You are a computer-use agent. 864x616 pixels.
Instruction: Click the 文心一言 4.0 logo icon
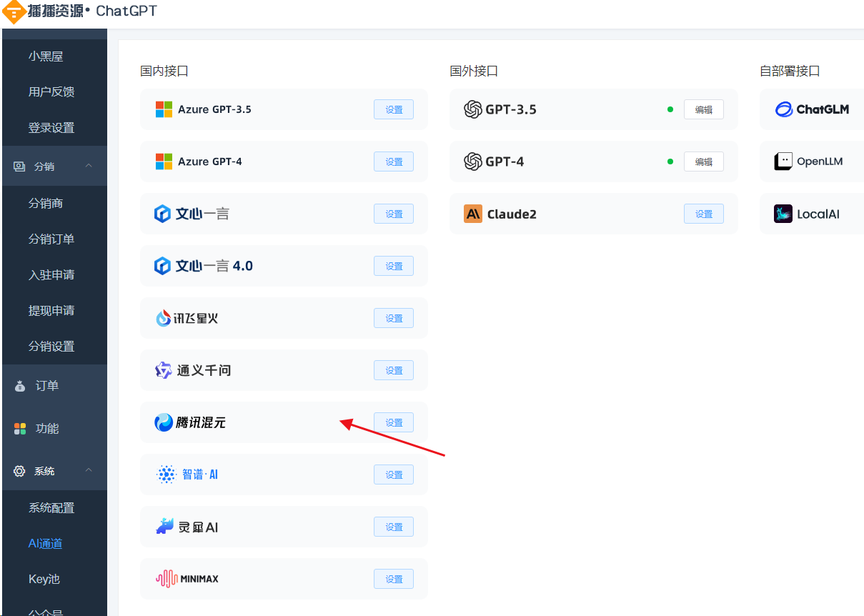(x=163, y=266)
